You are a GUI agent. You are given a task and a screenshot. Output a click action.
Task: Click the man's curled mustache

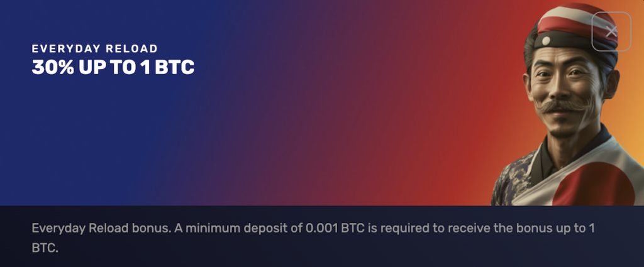[x=565, y=107]
